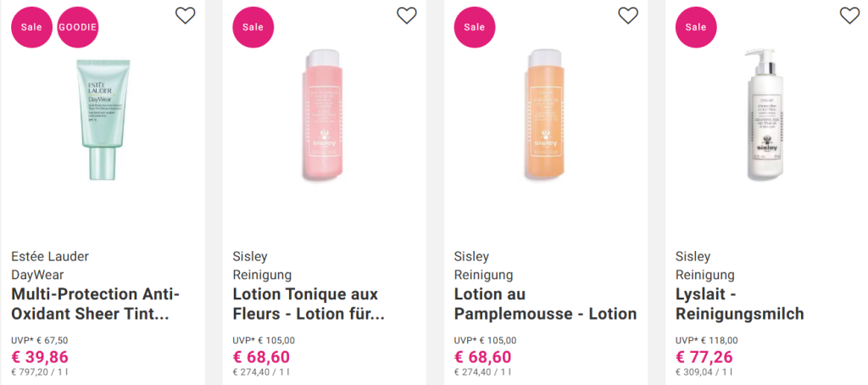868x385 pixels.
Task: Open the Estée Lauder DayWear tube image
Action: [103, 120]
